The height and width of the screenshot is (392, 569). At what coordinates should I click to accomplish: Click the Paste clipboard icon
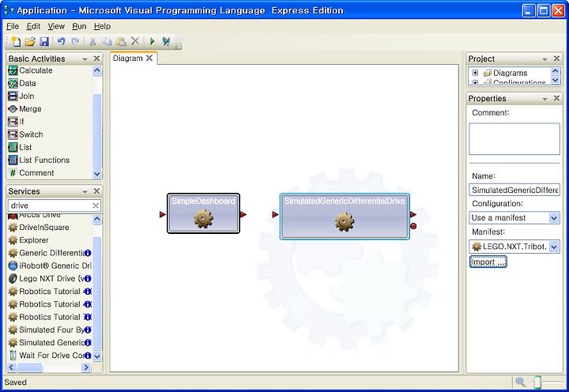click(x=121, y=42)
